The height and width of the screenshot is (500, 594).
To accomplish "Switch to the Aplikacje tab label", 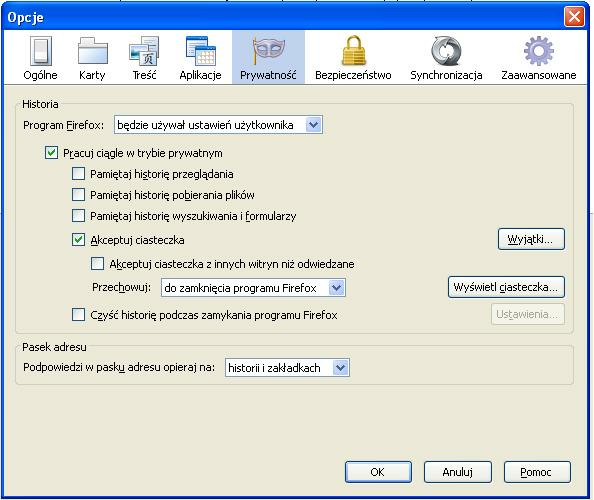I will pyautogui.click(x=200, y=75).
